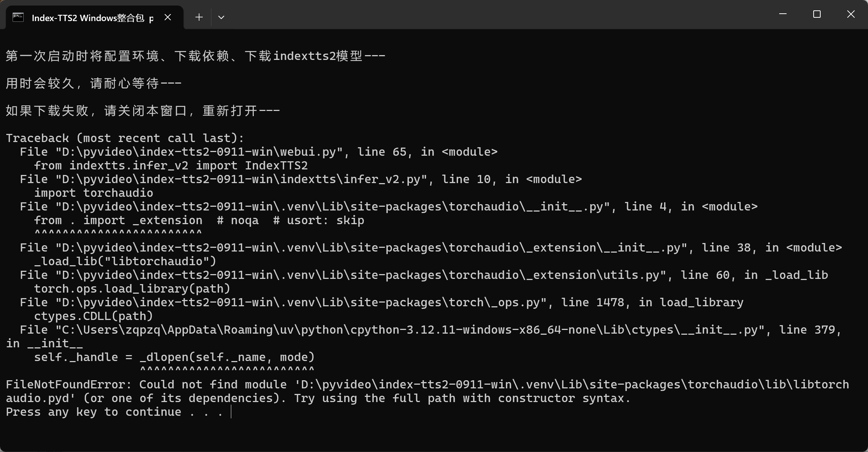Close the Index-TTS2 tab
Viewport: 868px width, 452px height.
(x=168, y=17)
